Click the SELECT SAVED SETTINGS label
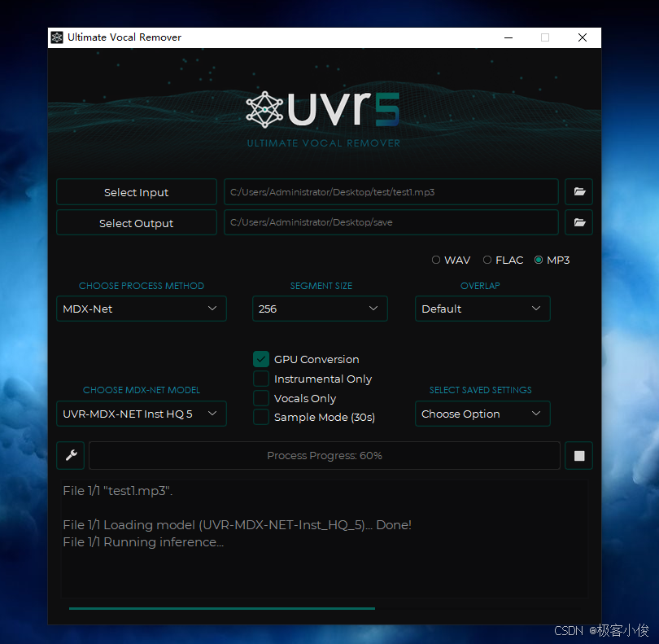This screenshot has width=659, height=644. 480,390
